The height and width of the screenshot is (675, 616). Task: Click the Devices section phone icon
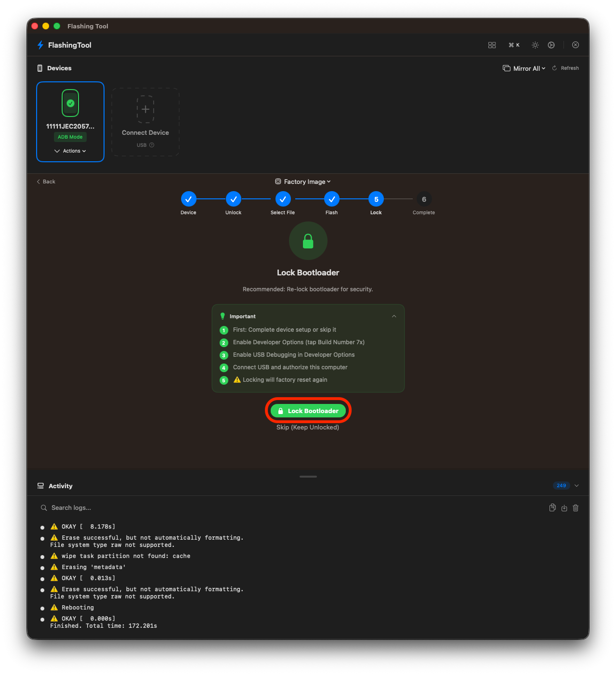pos(40,68)
